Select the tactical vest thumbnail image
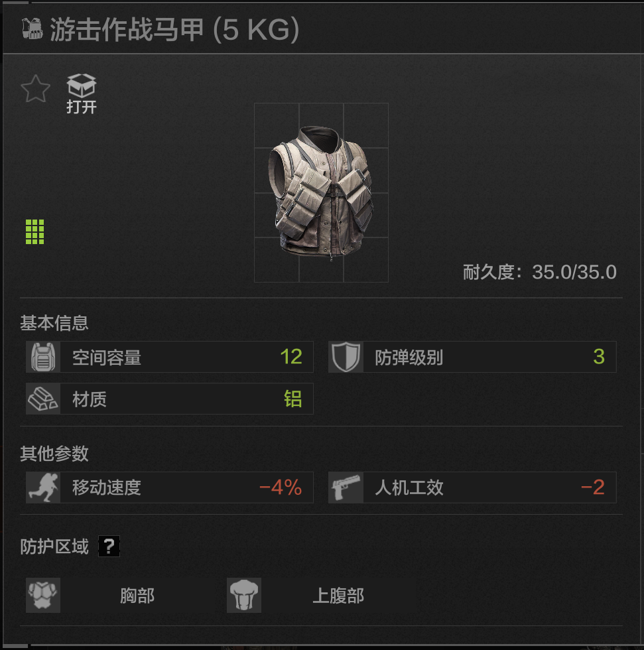Viewport: 644px width, 650px height. click(x=321, y=193)
